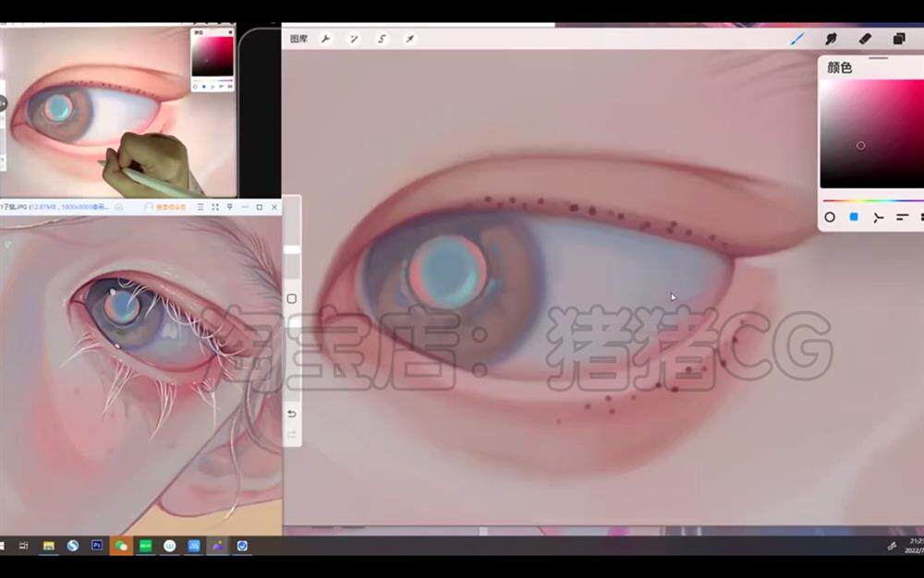
Task: Open the Adjustments magic wand menu
Action: pyautogui.click(x=353, y=39)
